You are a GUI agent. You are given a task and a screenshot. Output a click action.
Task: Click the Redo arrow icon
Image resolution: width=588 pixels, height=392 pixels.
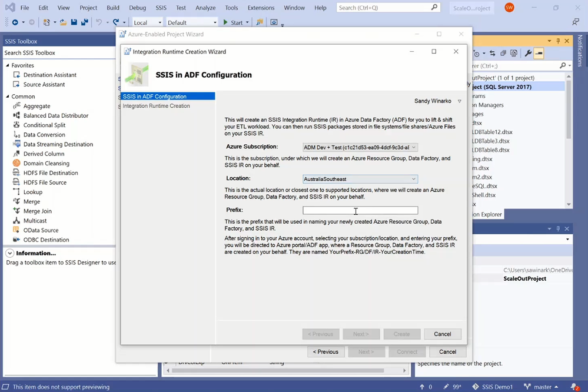pyautogui.click(x=116, y=22)
